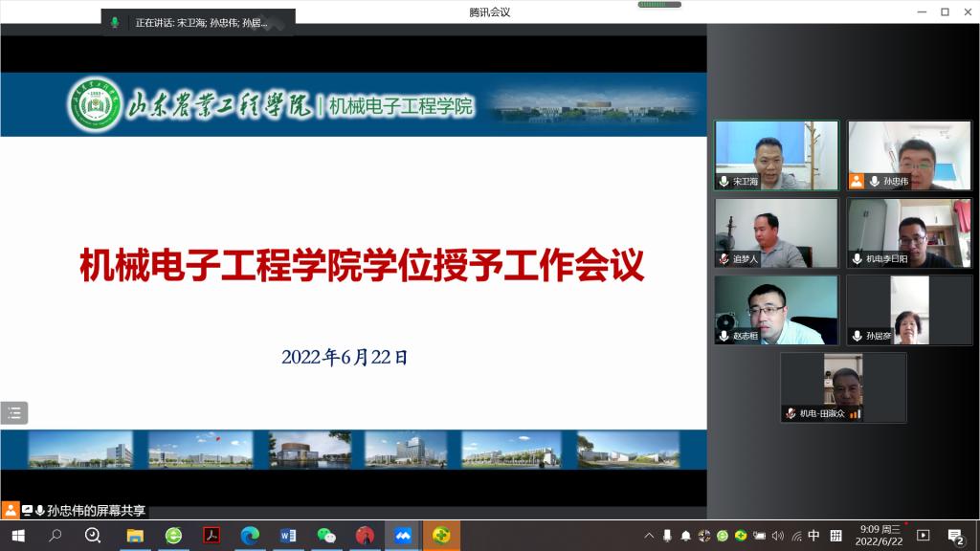Click the orange host icon on 孙忠伟's tile

[857, 181]
